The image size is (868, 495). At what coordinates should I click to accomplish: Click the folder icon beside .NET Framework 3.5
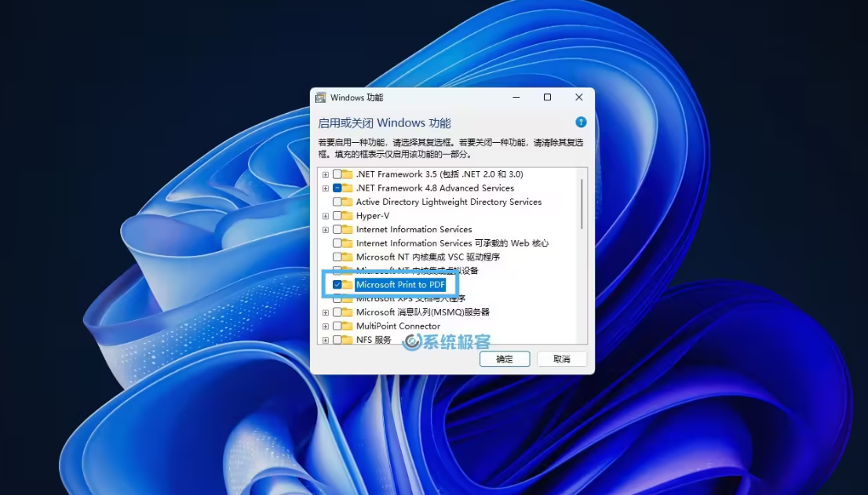pos(347,174)
